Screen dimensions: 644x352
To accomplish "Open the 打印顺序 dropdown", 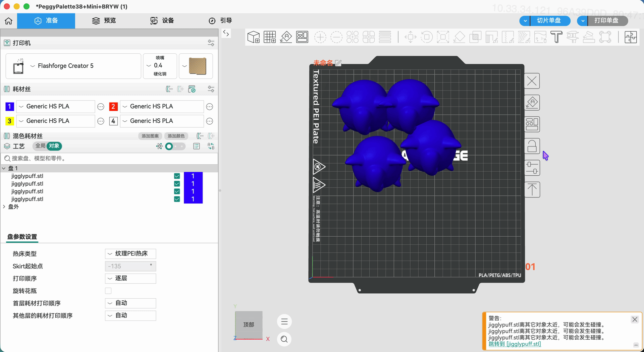I will (x=130, y=279).
